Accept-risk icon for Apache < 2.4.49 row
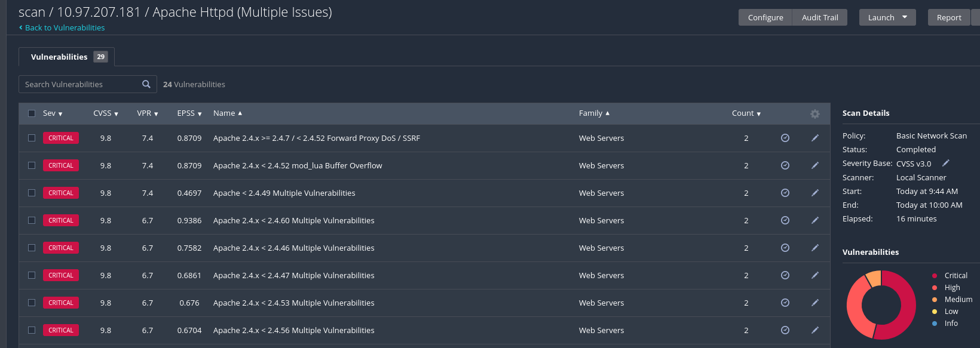Screen dimensions: 980x348 785,193
